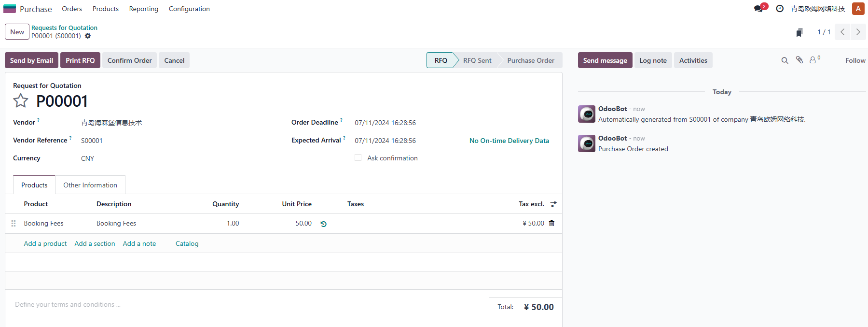Open the Catalog link
Screen dimensions: 868x327
click(187, 243)
